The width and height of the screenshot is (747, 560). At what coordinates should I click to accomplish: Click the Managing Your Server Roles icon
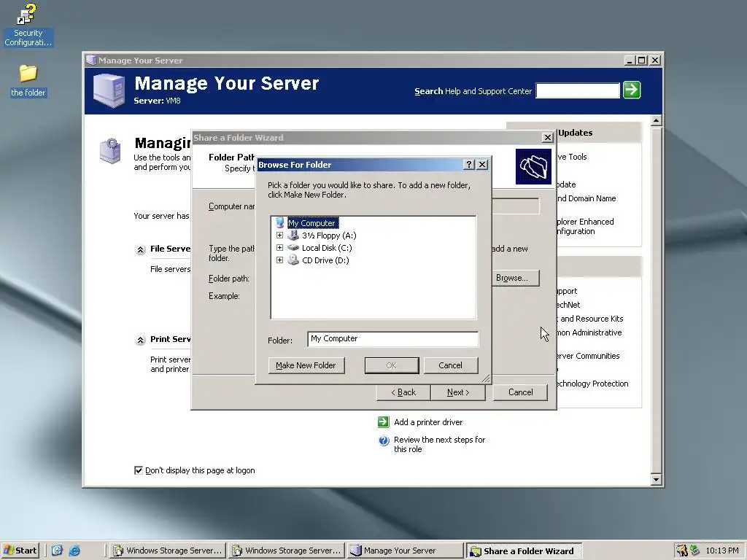point(110,150)
